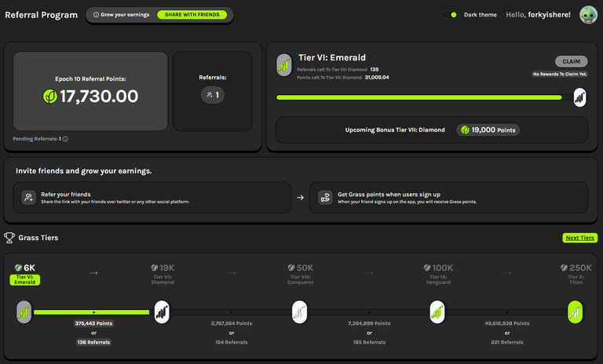Click the Grass Tiers trophy icon
The image size is (603, 364).
(9, 238)
